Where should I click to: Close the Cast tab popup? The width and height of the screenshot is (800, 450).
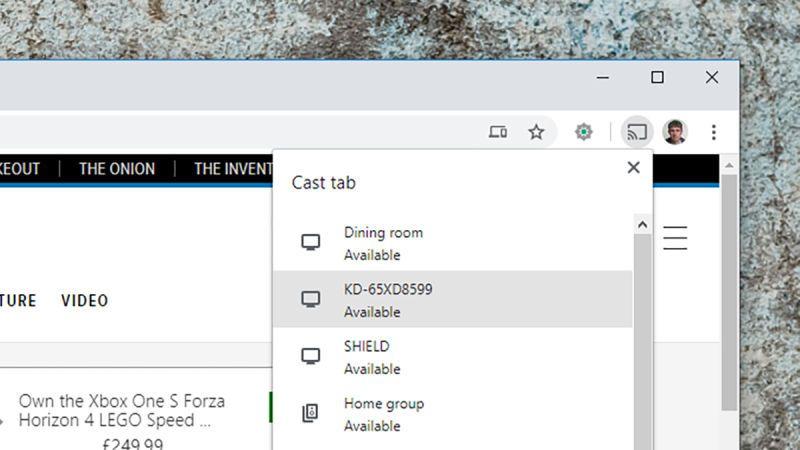pos(633,167)
